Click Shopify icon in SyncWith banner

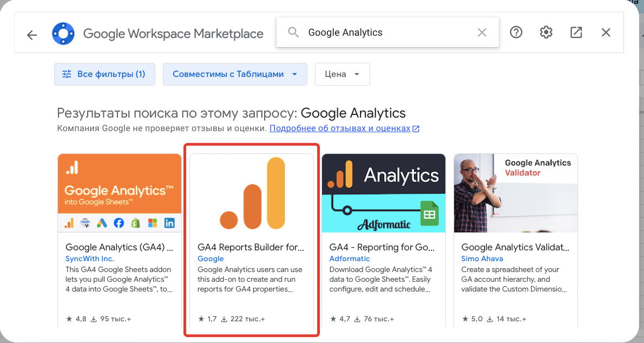135,223
